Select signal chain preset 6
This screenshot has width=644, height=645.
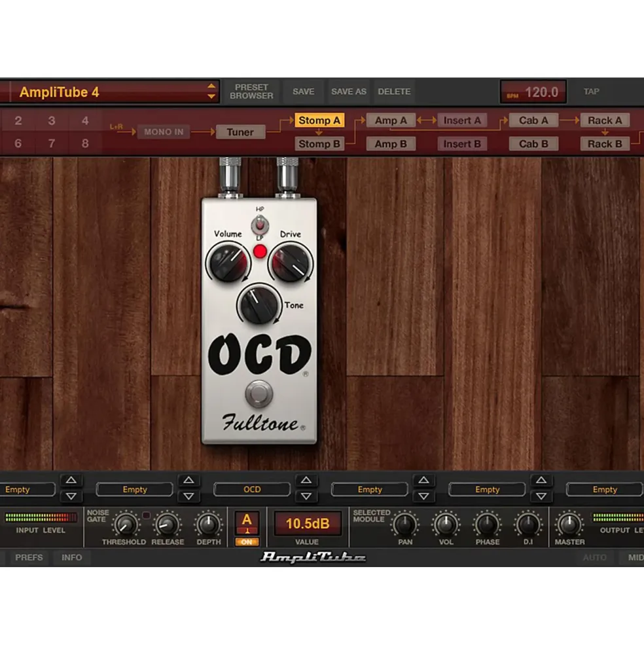[18, 143]
